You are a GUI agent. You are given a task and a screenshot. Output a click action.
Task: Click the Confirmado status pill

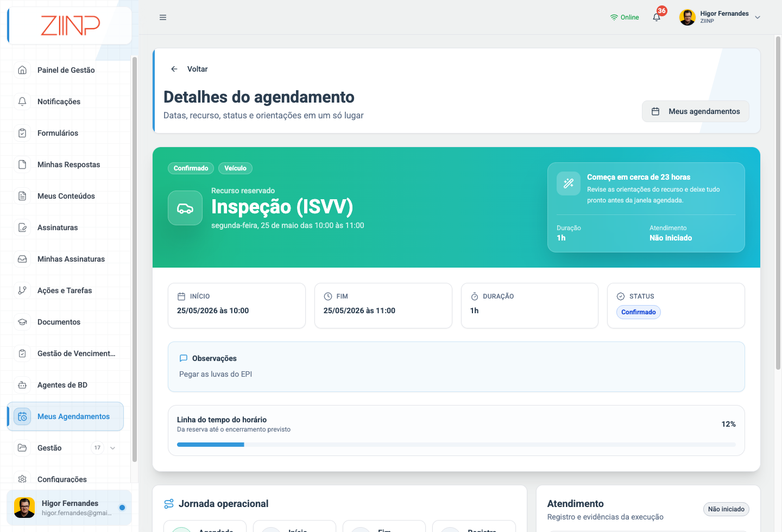point(639,312)
